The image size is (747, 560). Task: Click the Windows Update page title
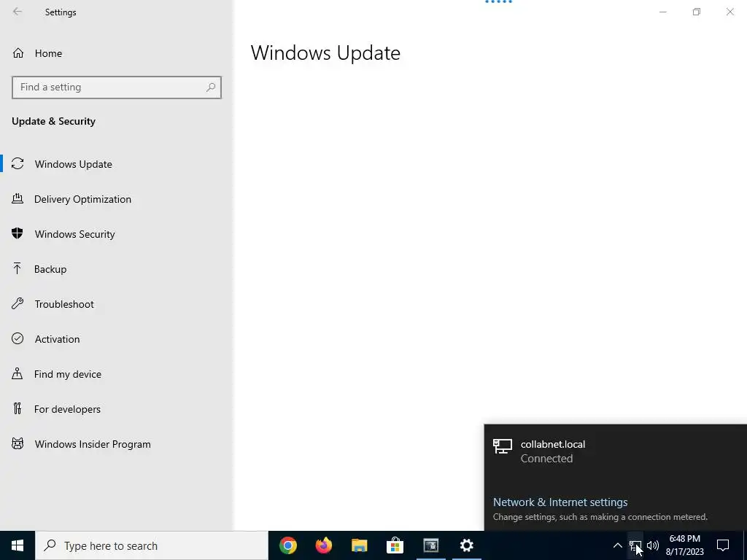pyautogui.click(x=325, y=52)
